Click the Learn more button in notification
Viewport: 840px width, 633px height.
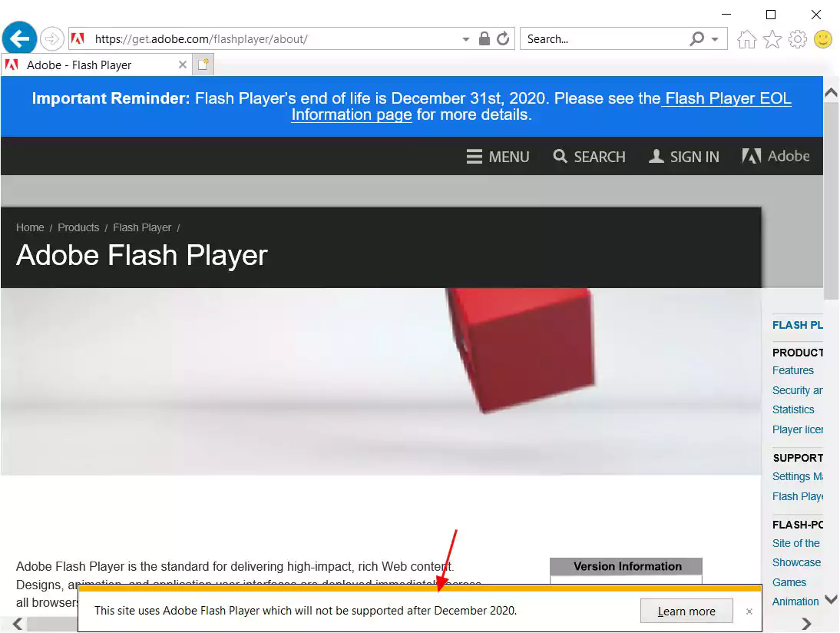tap(686, 611)
